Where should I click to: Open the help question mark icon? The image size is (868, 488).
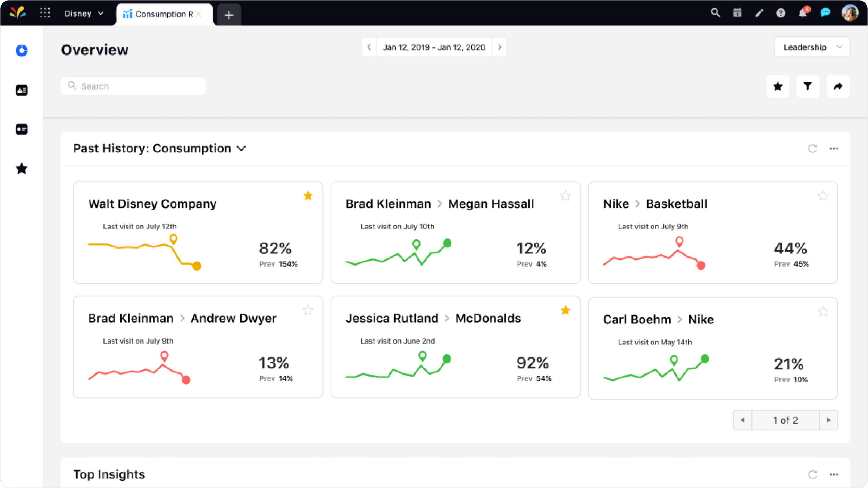tap(781, 13)
